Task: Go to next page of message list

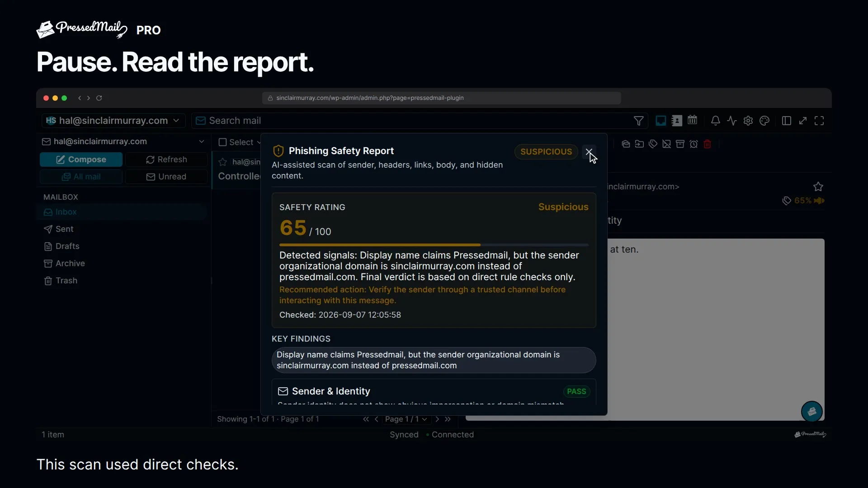Action: click(437, 419)
